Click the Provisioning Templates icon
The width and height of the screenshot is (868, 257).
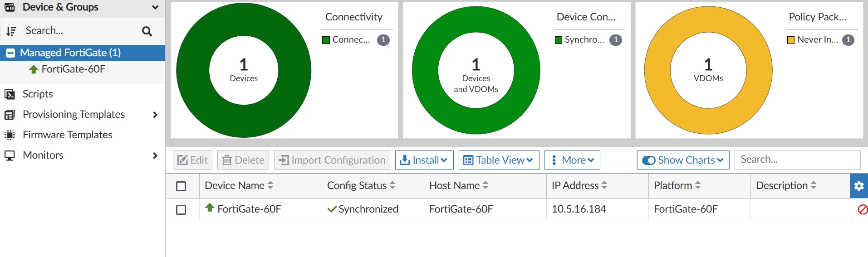[10, 115]
